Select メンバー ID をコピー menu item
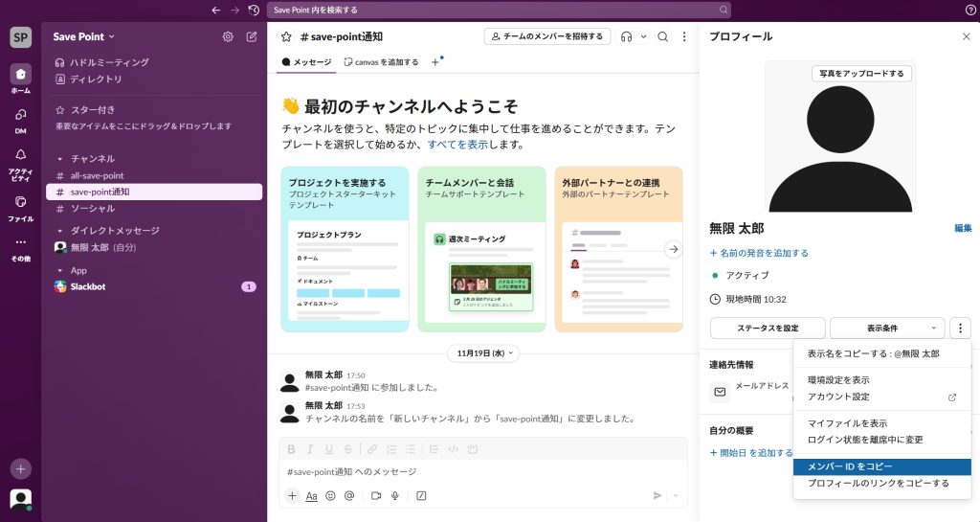 click(850, 466)
